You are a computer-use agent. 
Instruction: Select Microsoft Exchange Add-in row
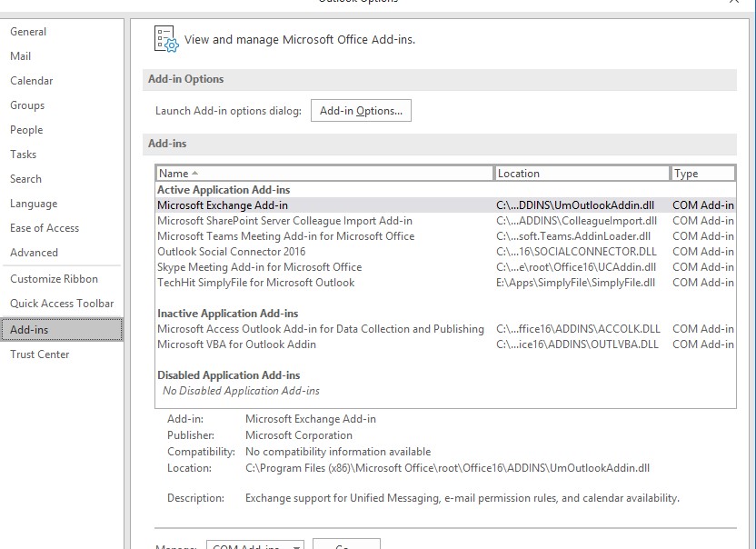pos(445,205)
